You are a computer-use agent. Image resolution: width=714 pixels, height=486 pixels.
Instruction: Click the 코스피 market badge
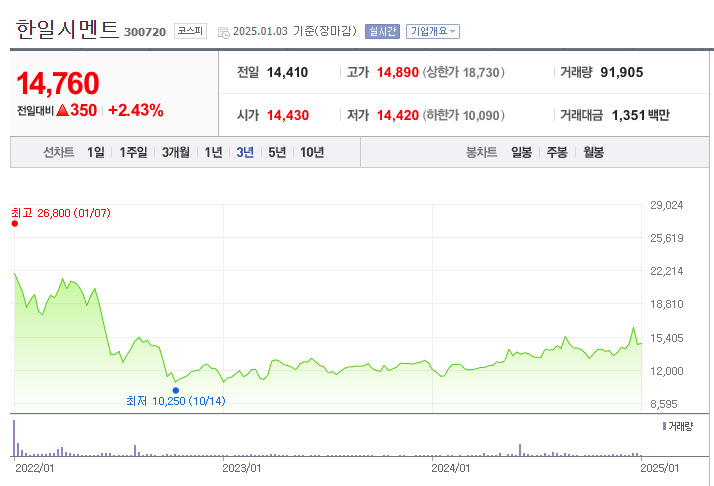[x=190, y=31]
